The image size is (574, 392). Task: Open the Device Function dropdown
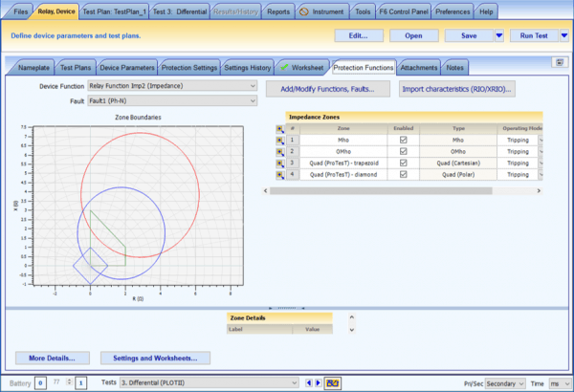(x=253, y=87)
